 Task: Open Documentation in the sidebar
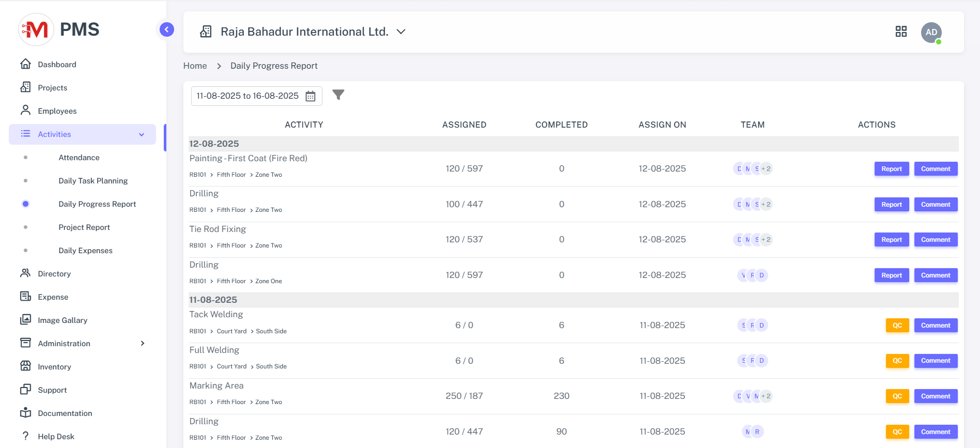point(65,413)
